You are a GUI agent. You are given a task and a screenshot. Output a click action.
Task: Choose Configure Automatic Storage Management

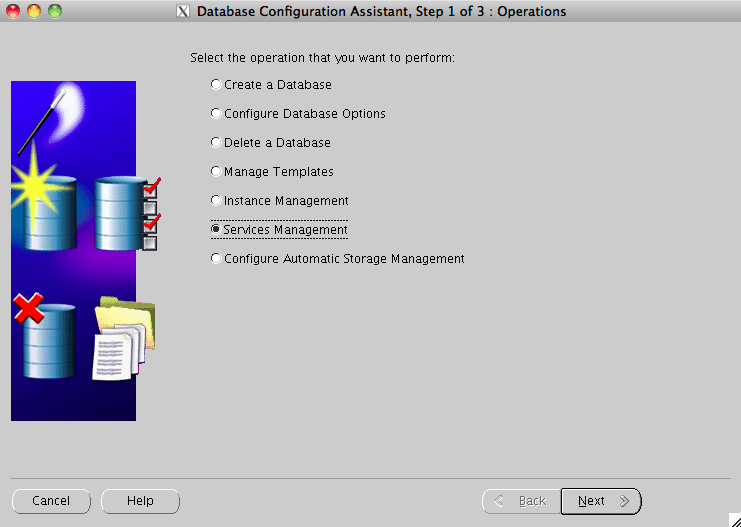[216, 259]
